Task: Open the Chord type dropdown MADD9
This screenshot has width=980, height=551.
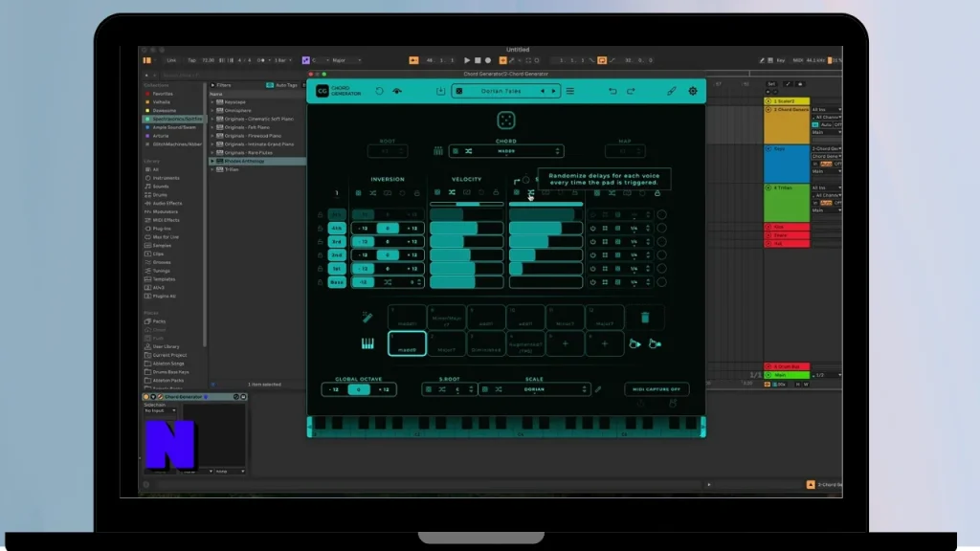Action: [506, 151]
